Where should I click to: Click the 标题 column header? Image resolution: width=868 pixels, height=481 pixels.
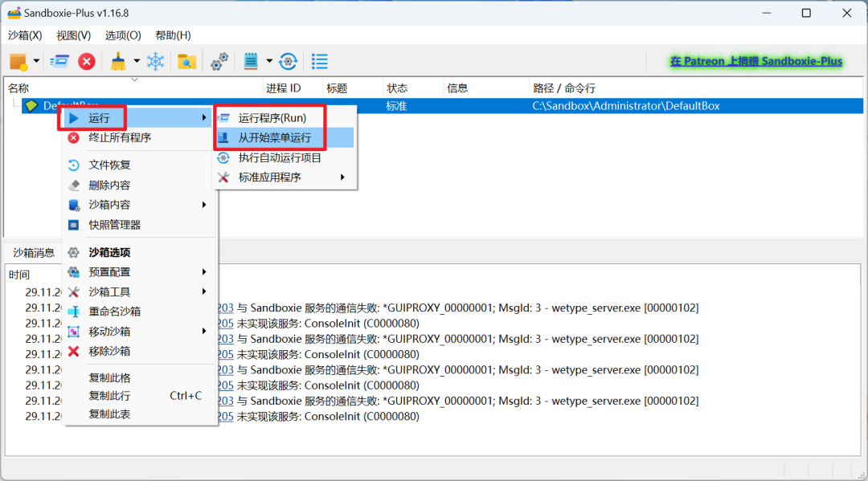352,88
